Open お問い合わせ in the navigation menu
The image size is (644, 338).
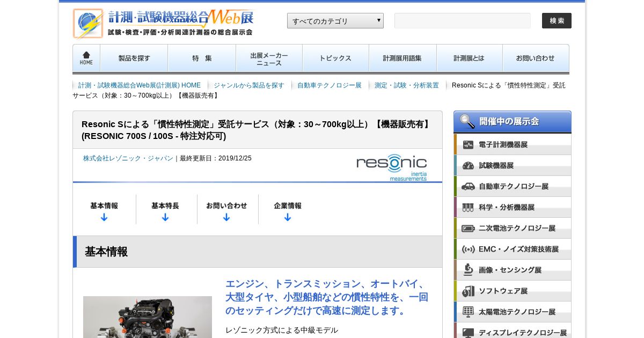pos(536,58)
